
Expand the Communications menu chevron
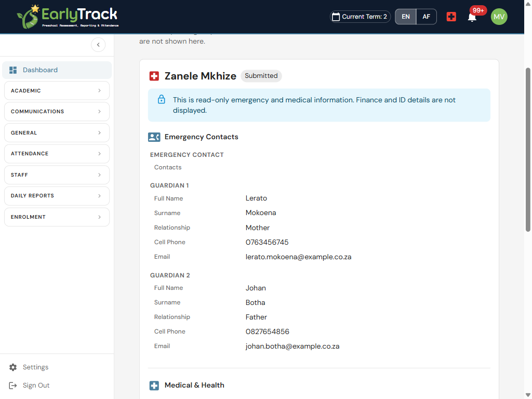pyautogui.click(x=99, y=112)
